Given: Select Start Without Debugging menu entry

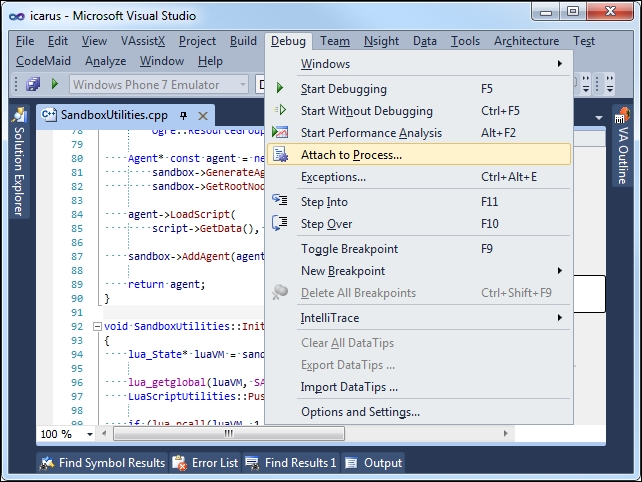Looking at the screenshot, I should pos(419,111).
